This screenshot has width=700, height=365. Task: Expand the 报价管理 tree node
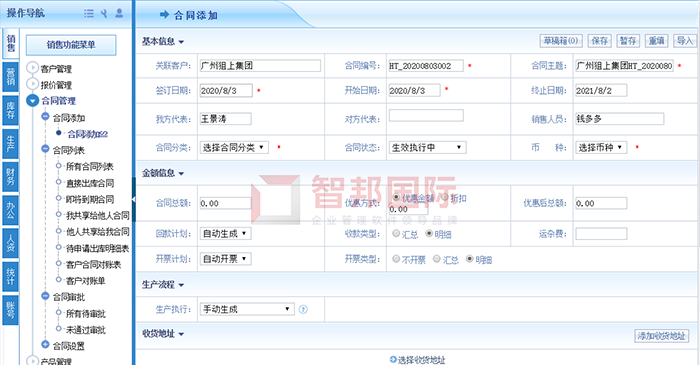coord(32,84)
